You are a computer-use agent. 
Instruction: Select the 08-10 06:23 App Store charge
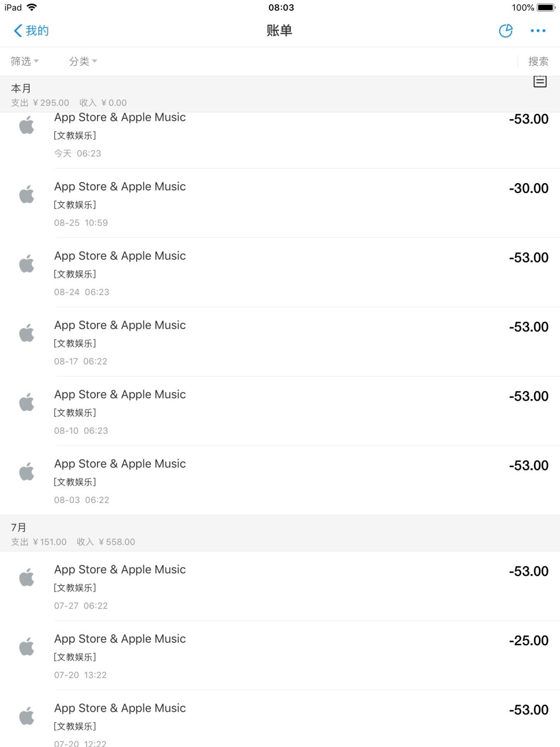point(280,411)
